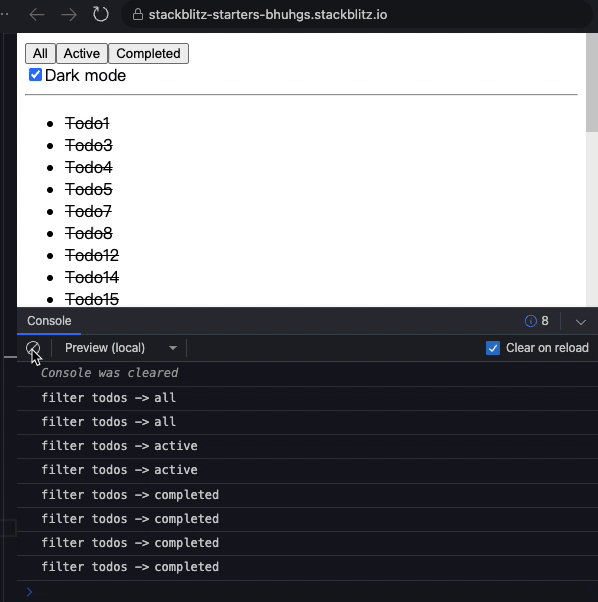Show All todos filter button
Screen dimensions: 598x602
pyautogui.click(x=40, y=53)
